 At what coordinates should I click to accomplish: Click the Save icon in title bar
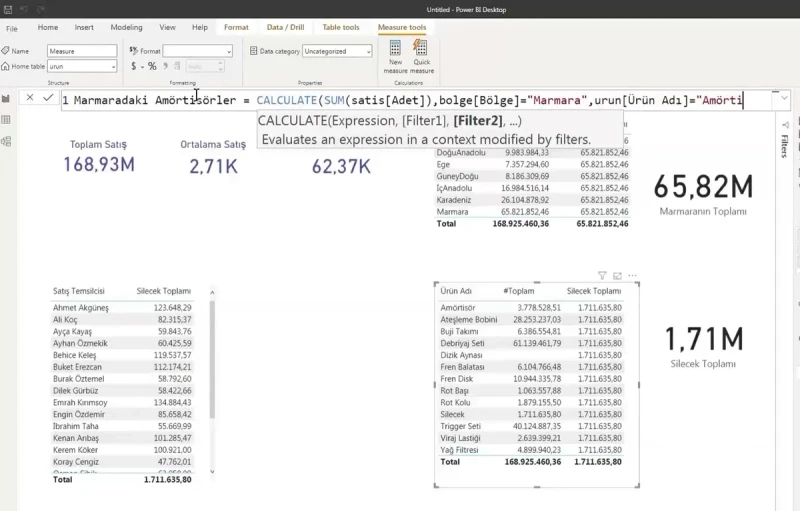click(8, 9)
